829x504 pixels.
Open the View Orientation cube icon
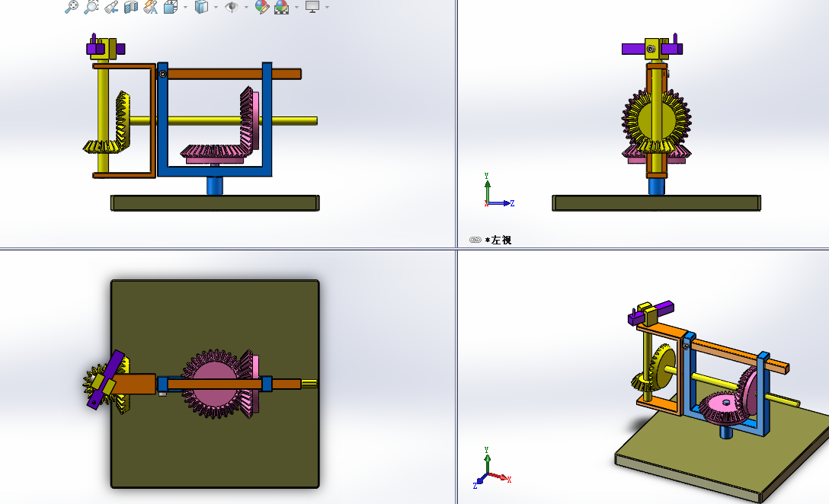click(x=171, y=7)
